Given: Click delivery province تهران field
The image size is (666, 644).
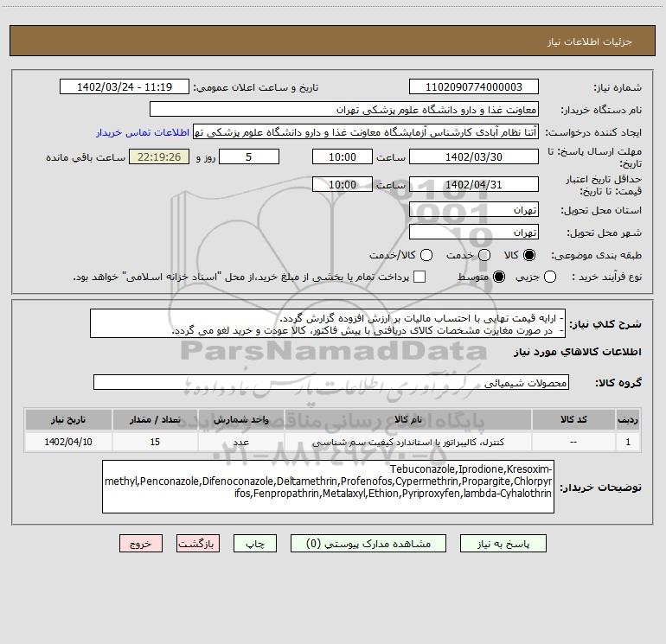Looking at the screenshot, I should coord(474,210).
